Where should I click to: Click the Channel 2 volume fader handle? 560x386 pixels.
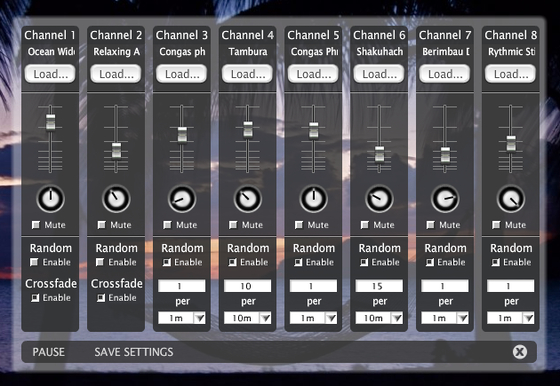coord(116,150)
